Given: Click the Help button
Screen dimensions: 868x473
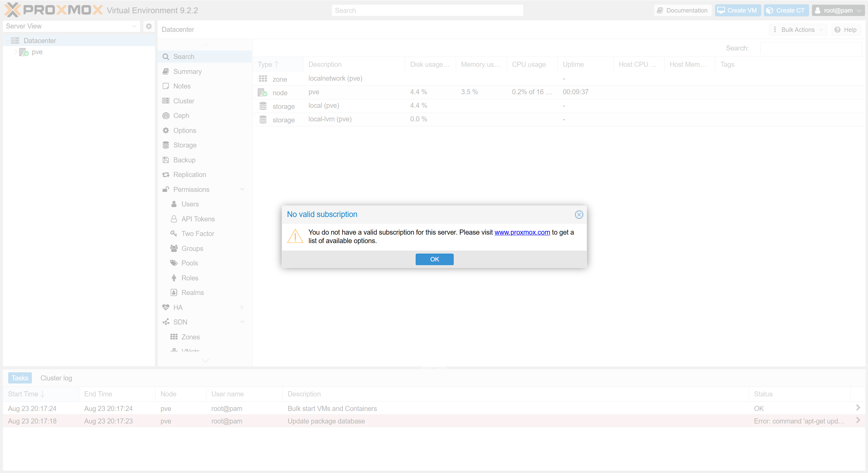Looking at the screenshot, I should tap(846, 30).
